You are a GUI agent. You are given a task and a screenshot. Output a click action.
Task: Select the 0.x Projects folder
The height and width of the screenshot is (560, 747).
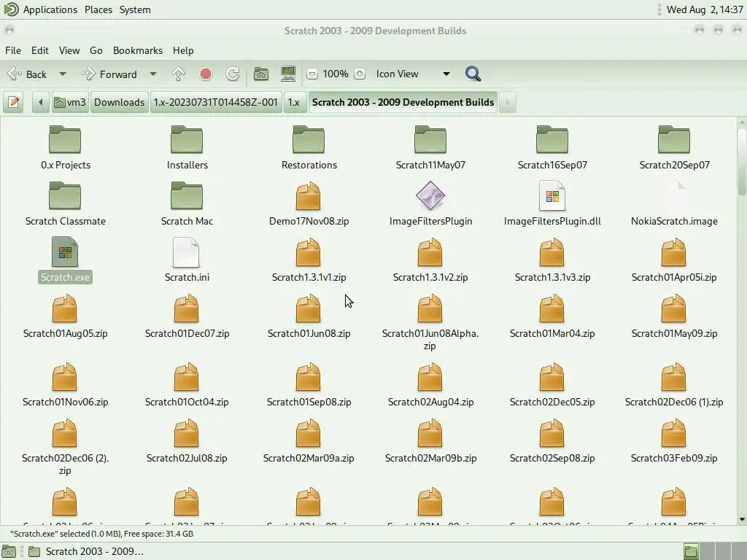tap(65, 147)
